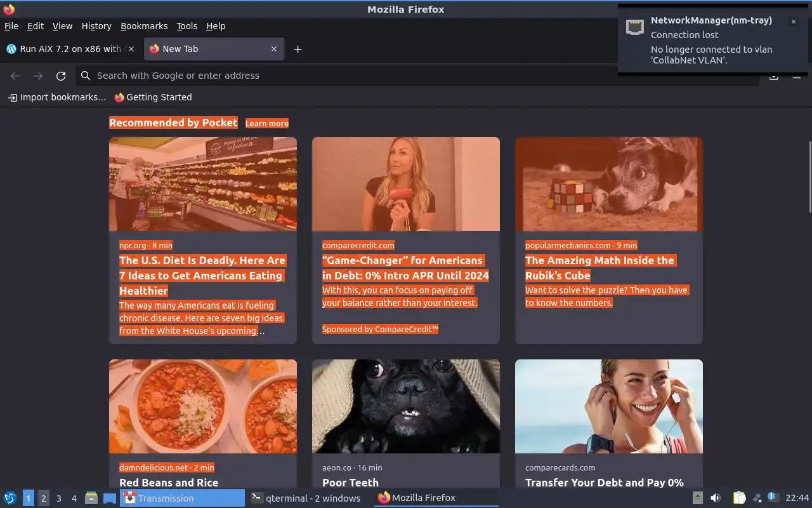Click the black pug thumbnail

pos(406,406)
